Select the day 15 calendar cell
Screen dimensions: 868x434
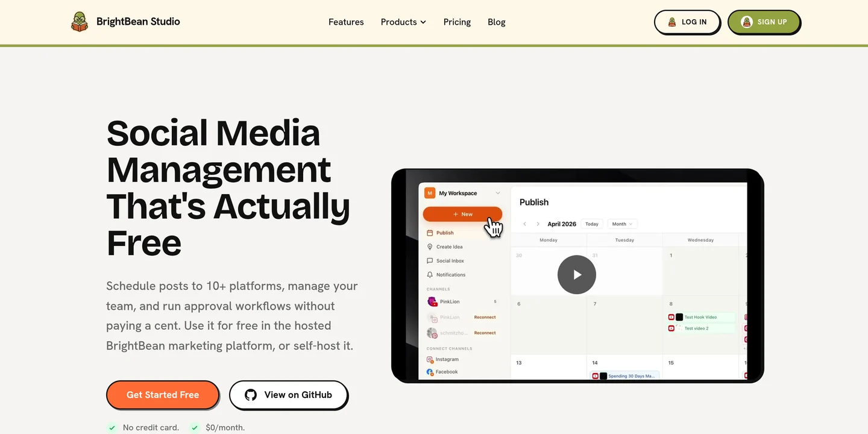pyautogui.click(x=700, y=368)
